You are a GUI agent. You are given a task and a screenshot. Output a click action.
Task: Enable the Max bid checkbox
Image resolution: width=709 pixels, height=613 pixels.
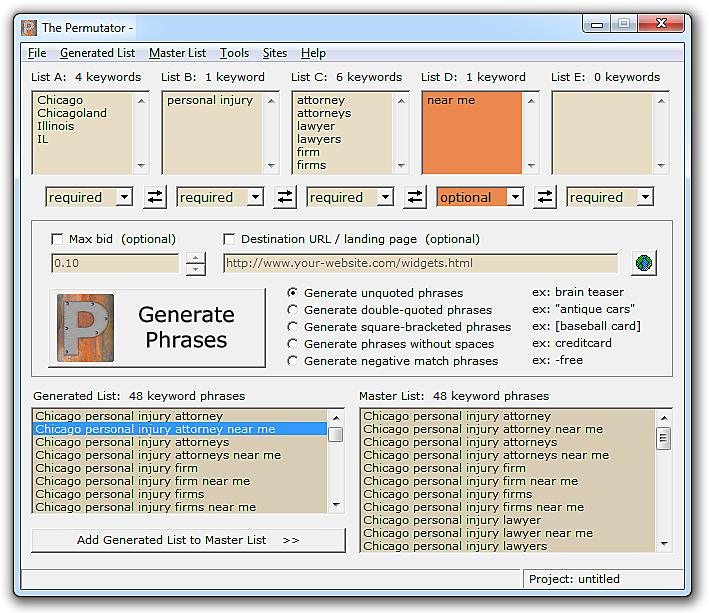(57, 239)
